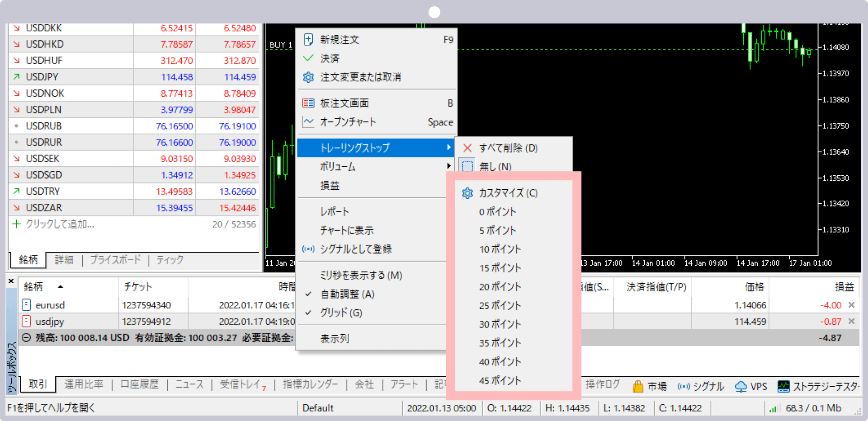Viewport: 868px width, 421px height.
Task: Click the signal icon beside シグナルとして登録
Action: coord(308,249)
